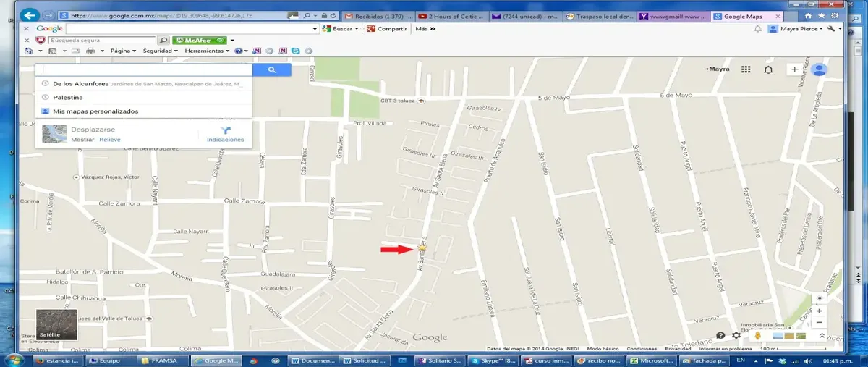Toggle the Relieve terrain layer
This screenshot has height=367, width=868.
tap(110, 139)
